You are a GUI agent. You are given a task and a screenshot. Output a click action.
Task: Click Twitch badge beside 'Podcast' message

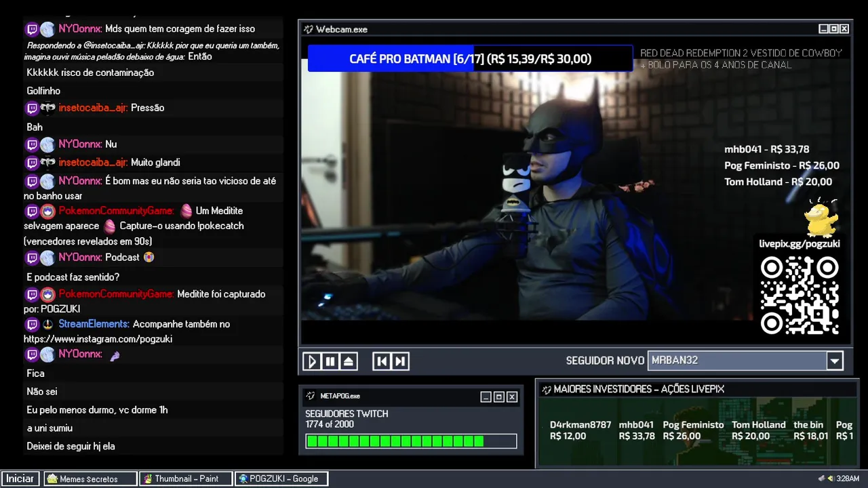click(32, 258)
